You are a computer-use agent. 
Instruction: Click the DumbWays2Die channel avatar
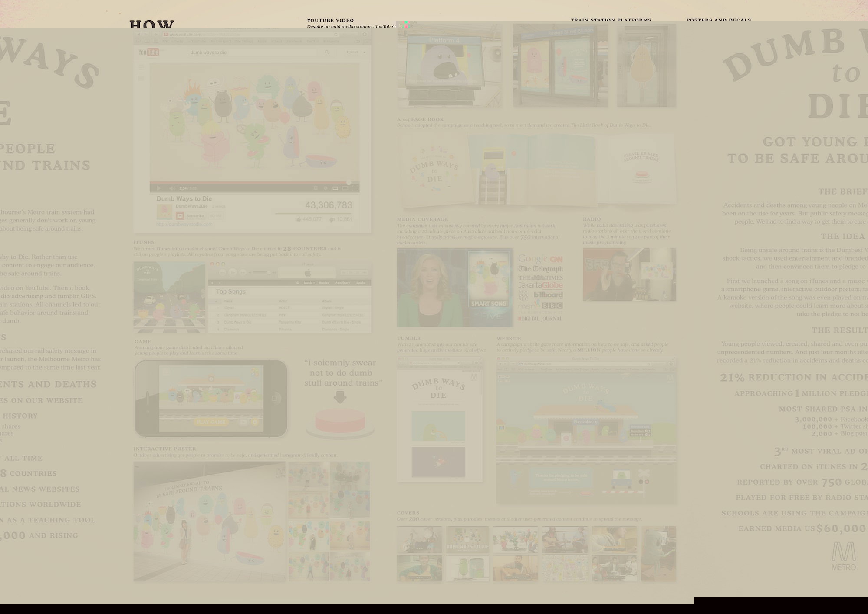[x=164, y=211]
